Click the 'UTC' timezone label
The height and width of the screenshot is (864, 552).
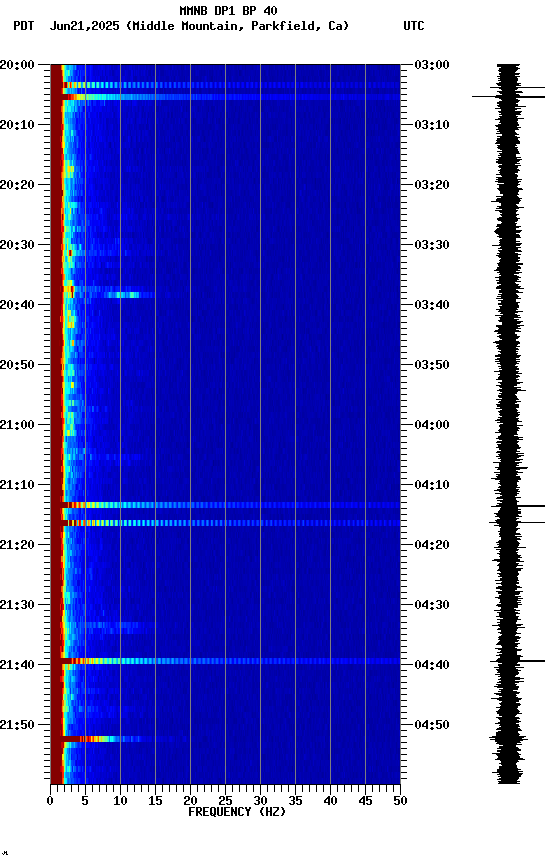(414, 26)
